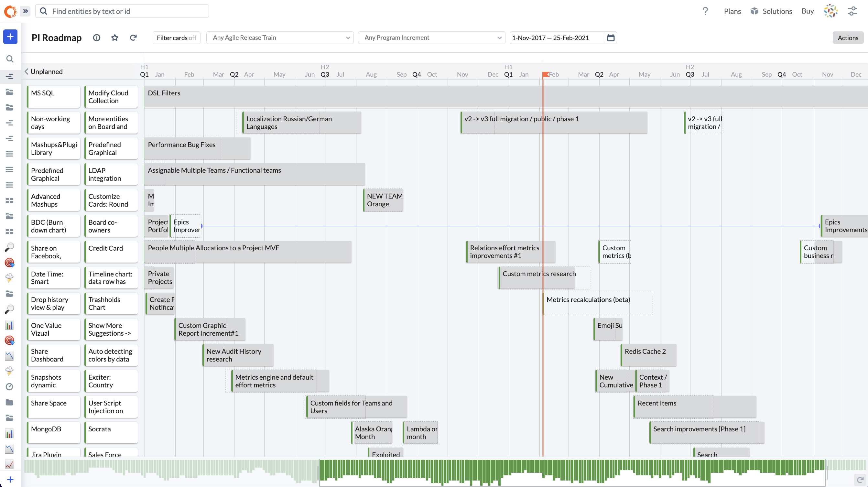Click the entity search input field

pos(128,11)
